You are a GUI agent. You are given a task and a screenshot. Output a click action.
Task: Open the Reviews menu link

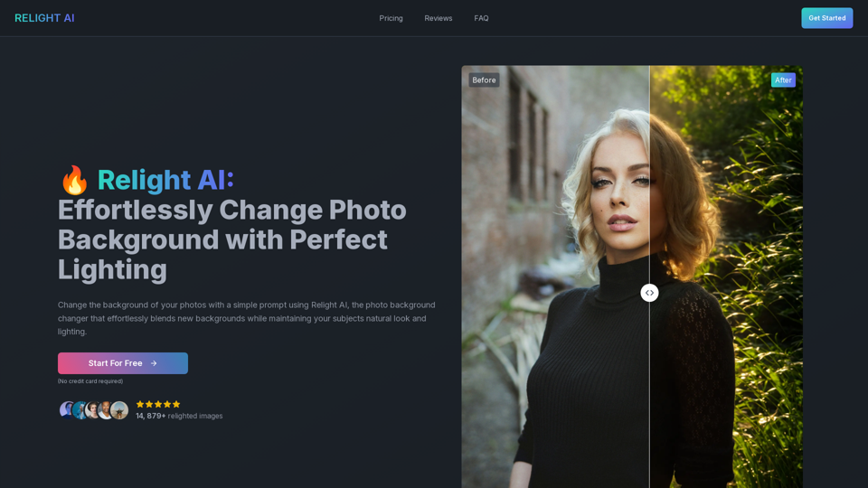point(438,18)
